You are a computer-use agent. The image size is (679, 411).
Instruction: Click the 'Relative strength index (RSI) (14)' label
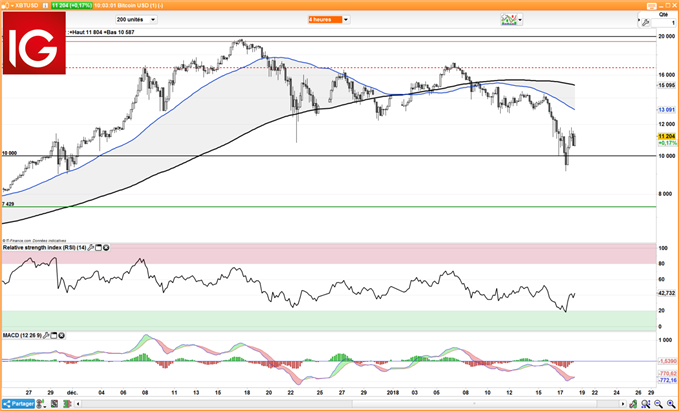click(45, 248)
